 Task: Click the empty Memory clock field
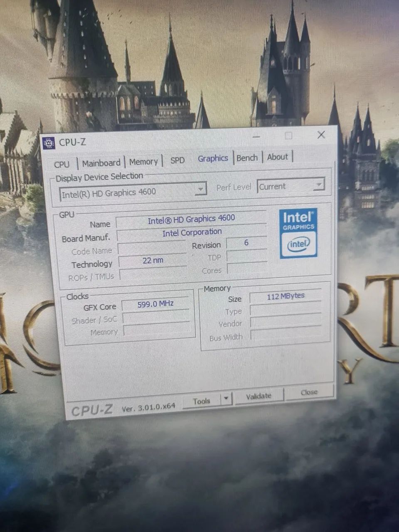[157, 330]
